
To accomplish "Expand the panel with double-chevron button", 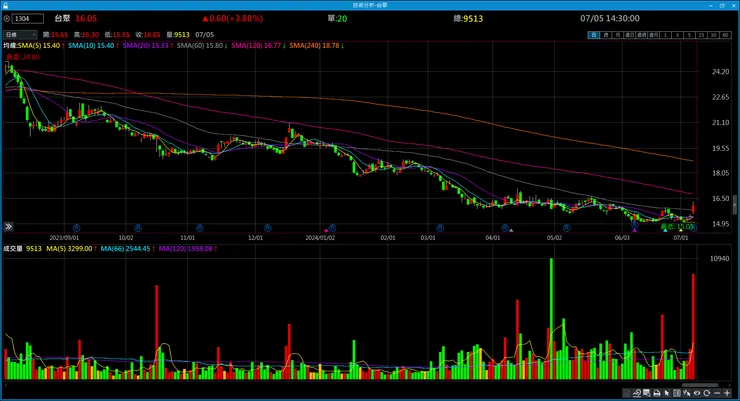I will pos(8,227).
